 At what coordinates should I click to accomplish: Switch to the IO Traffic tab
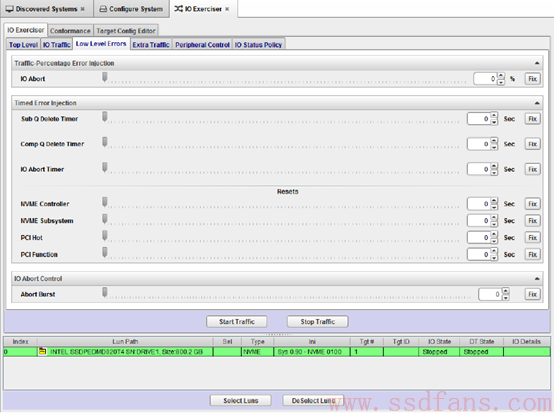pos(57,45)
